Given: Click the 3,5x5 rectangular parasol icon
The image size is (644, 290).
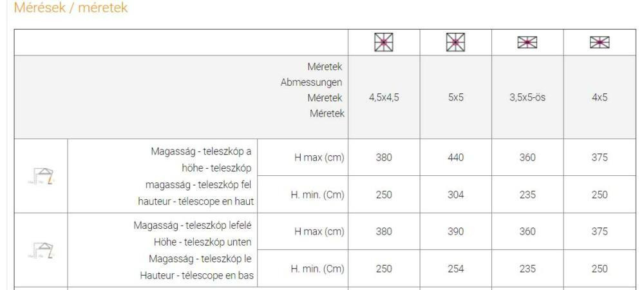Looking at the screenshot, I should (x=527, y=43).
